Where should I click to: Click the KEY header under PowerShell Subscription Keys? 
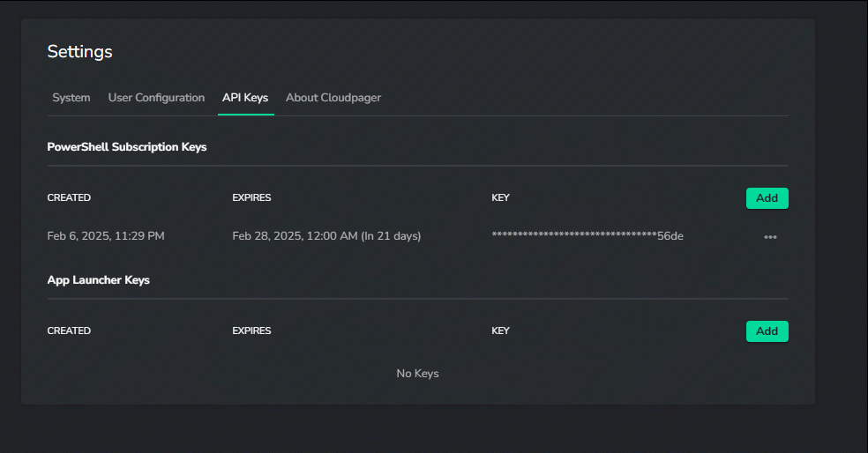[500, 198]
